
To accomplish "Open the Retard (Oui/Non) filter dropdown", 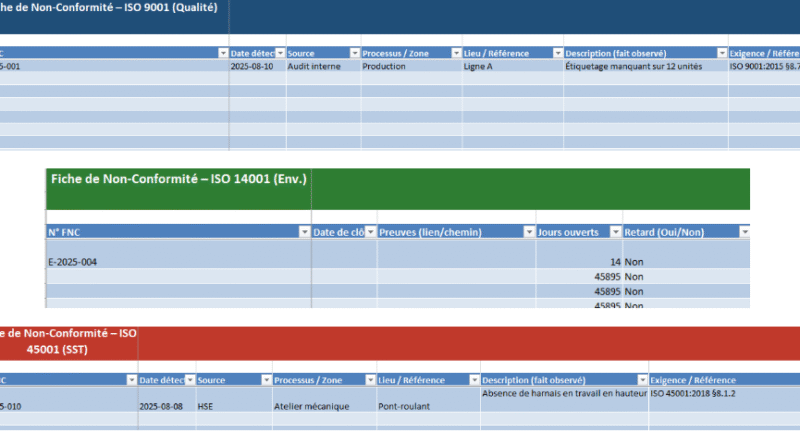I will 744,232.
